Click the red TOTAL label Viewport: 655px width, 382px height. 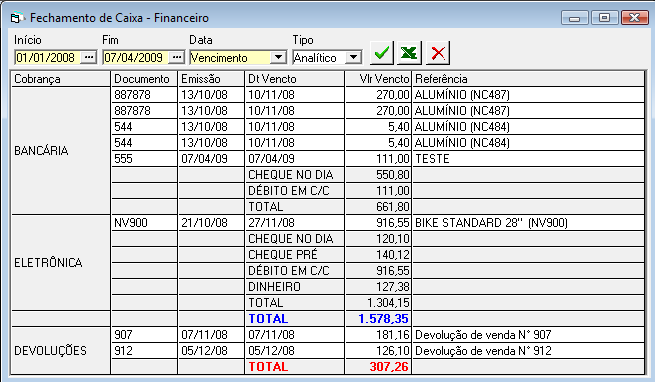(x=295, y=367)
